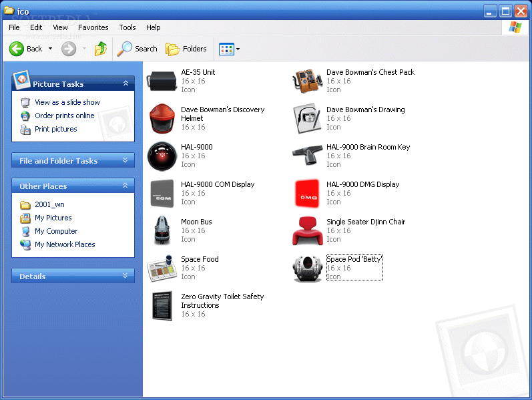Open the File menu

pos(14,27)
